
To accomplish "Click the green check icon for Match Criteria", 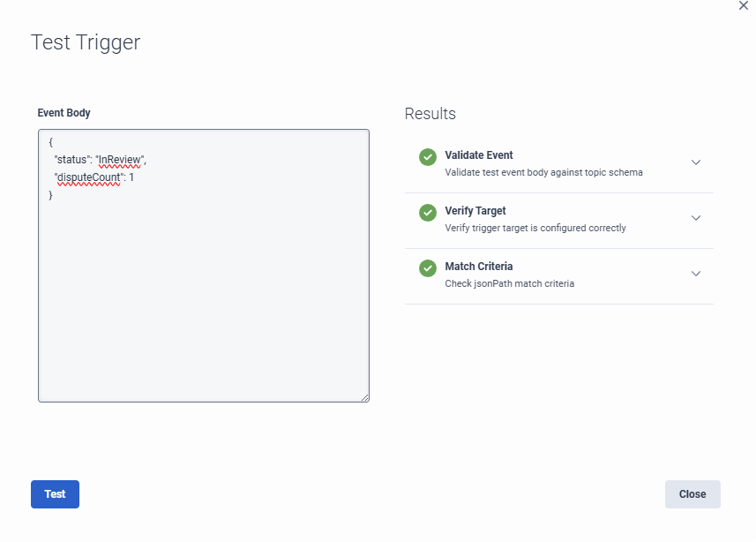I will point(428,268).
